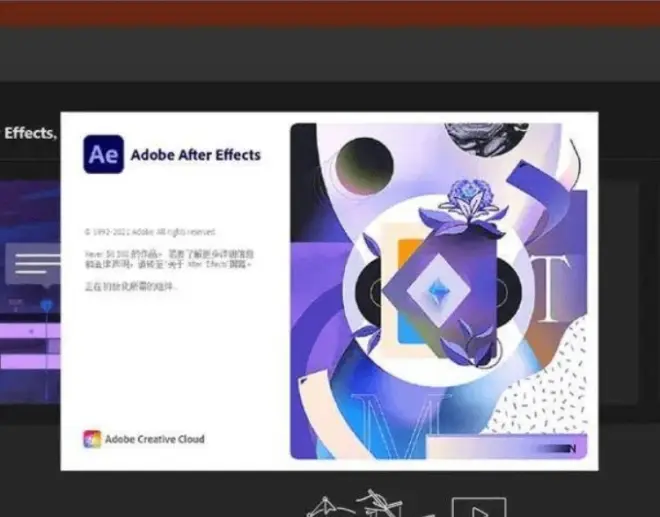Click the Adobe Creative Cloud rainbow icon
Viewport: 660px width, 517px height.
(92, 439)
